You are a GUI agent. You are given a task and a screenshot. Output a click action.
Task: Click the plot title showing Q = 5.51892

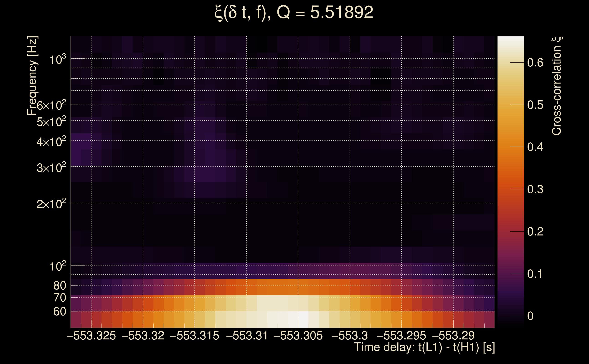coord(294,13)
